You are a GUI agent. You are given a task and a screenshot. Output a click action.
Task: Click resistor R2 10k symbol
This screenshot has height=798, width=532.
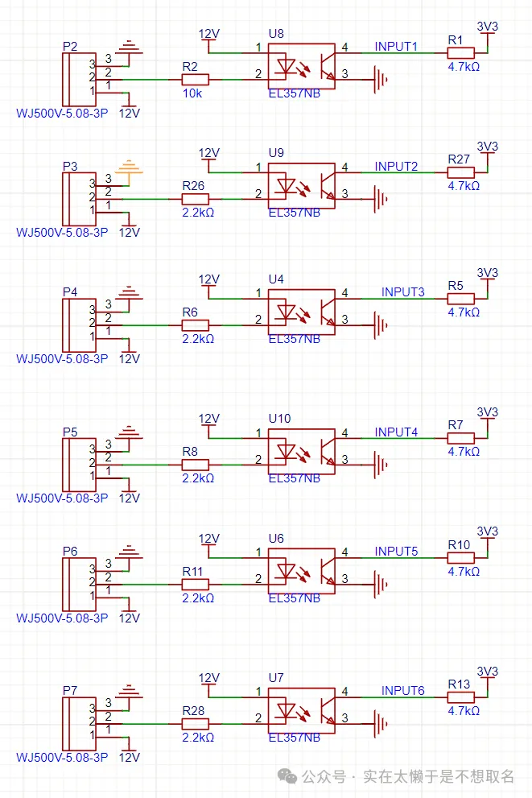coord(195,80)
